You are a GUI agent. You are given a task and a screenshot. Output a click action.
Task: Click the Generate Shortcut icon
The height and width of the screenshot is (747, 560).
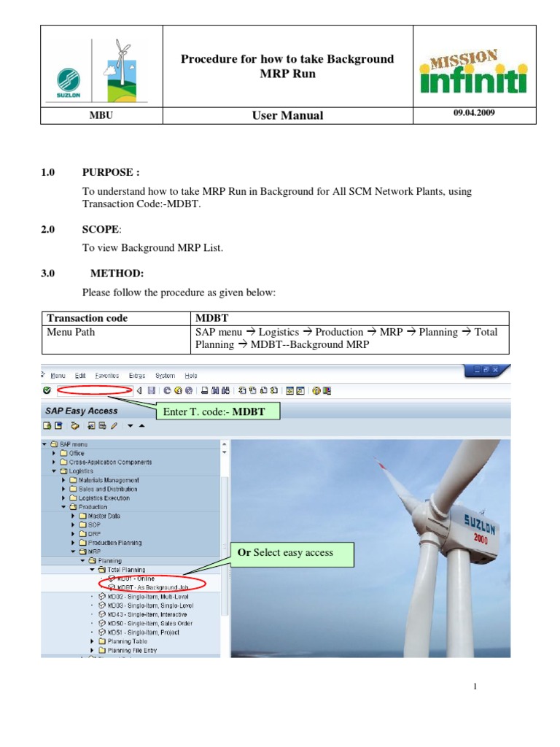(x=300, y=391)
